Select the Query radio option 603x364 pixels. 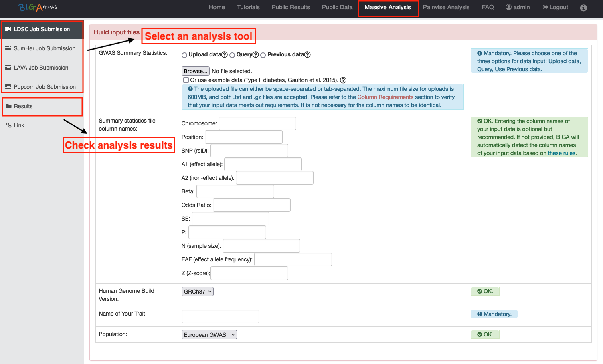[x=232, y=55]
